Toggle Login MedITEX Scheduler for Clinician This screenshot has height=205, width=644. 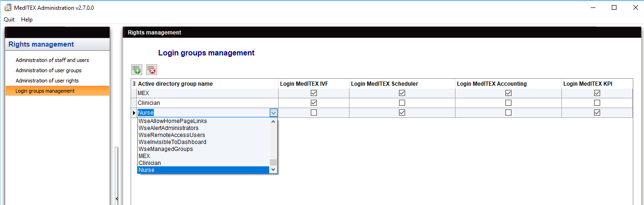pos(402,102)
